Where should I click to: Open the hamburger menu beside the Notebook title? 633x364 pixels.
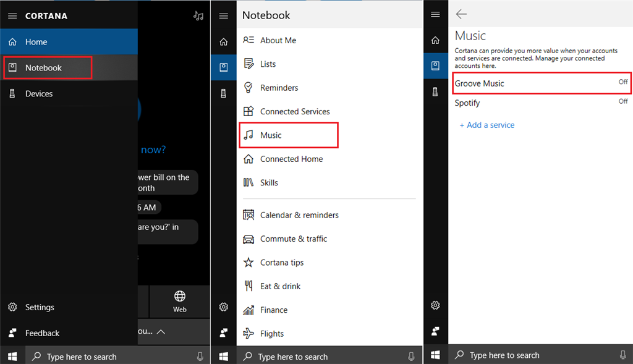pyautogui.click(x=224, y=16)
